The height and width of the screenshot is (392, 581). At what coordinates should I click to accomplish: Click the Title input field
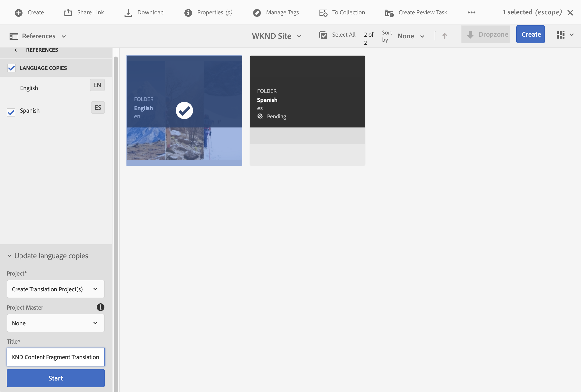(56, 357)
